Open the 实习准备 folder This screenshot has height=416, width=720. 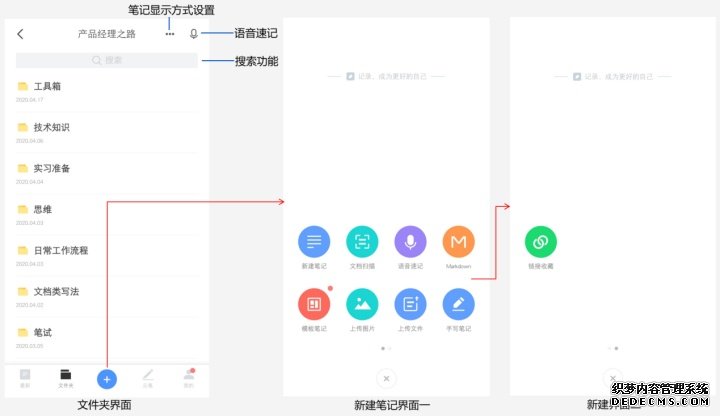[107, 174]
